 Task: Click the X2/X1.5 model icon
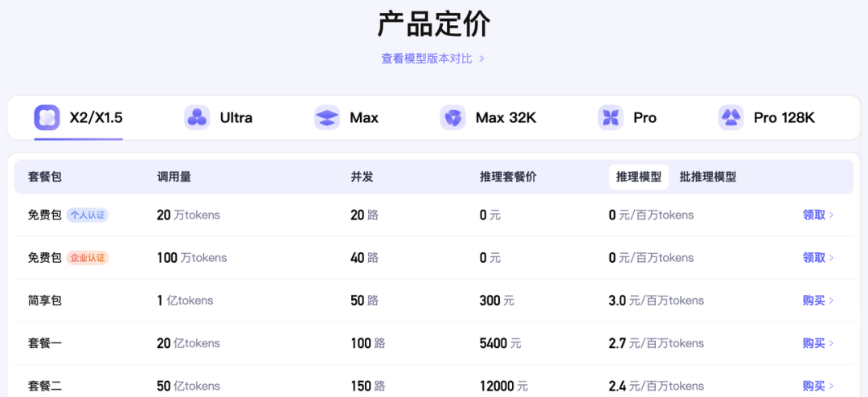click(47, 117)
